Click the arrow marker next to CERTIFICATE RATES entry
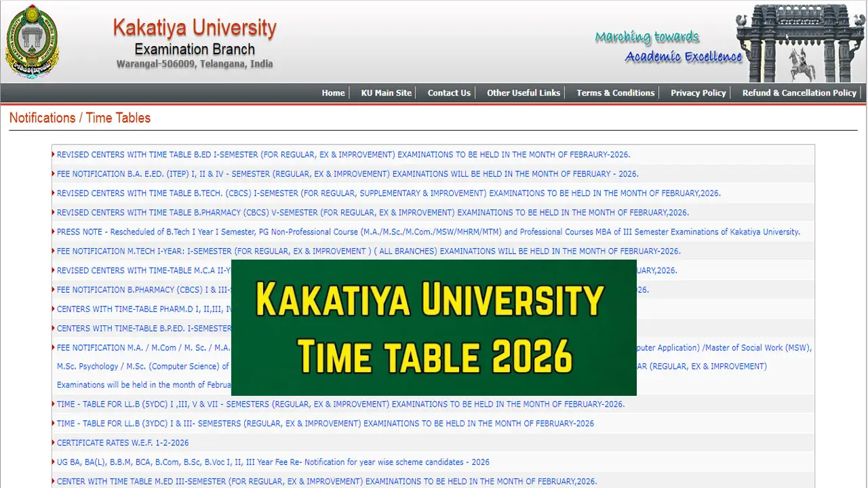This screenshot has height=488, width=868. point(54,443)
